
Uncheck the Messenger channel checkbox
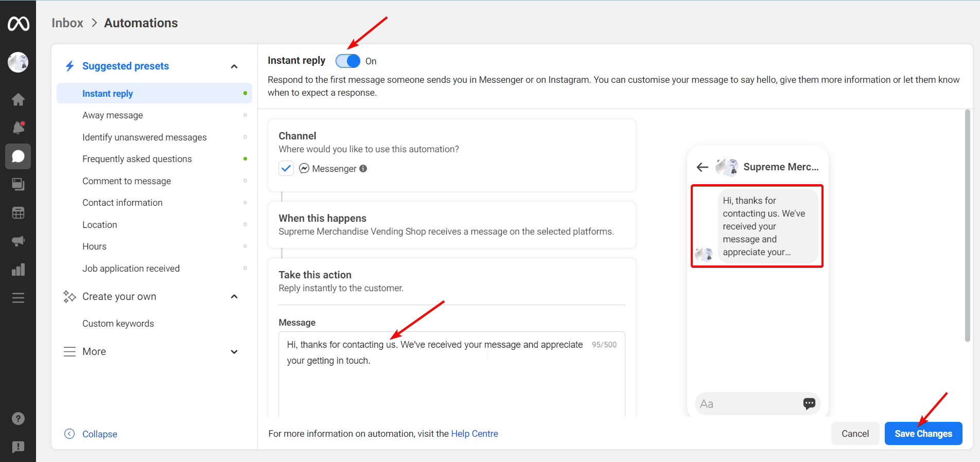click(x=286, y=168)
